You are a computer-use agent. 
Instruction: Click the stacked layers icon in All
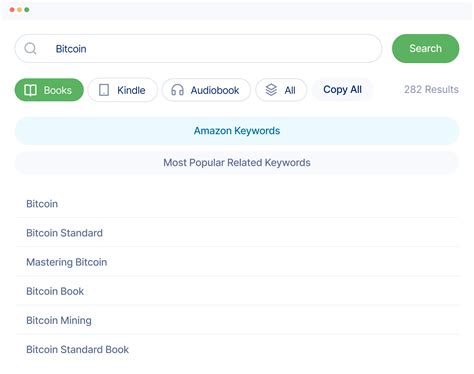[x=271, y=90]
